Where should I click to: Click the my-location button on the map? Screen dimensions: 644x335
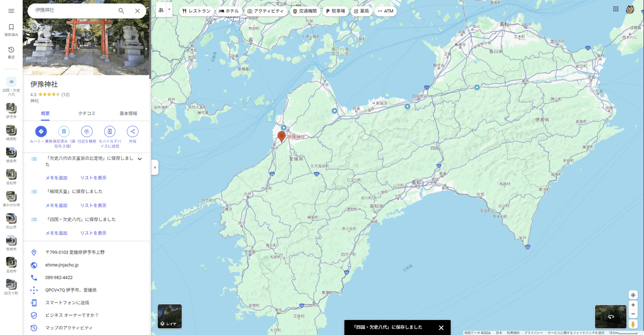[633, 295]
